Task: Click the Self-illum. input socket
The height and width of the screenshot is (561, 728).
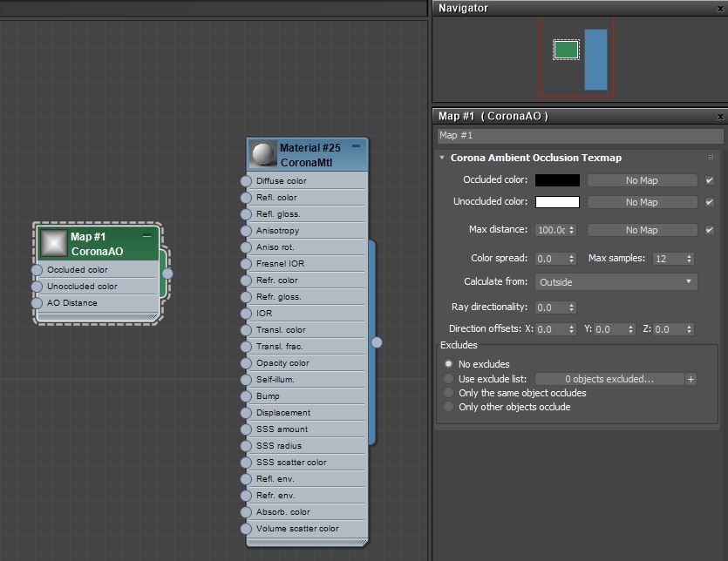Action: coord(246,380)
